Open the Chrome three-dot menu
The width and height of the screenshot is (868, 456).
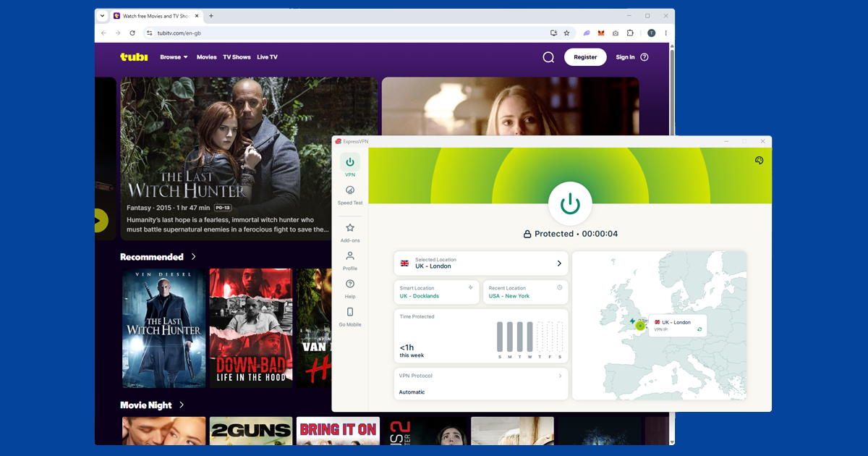665,33
